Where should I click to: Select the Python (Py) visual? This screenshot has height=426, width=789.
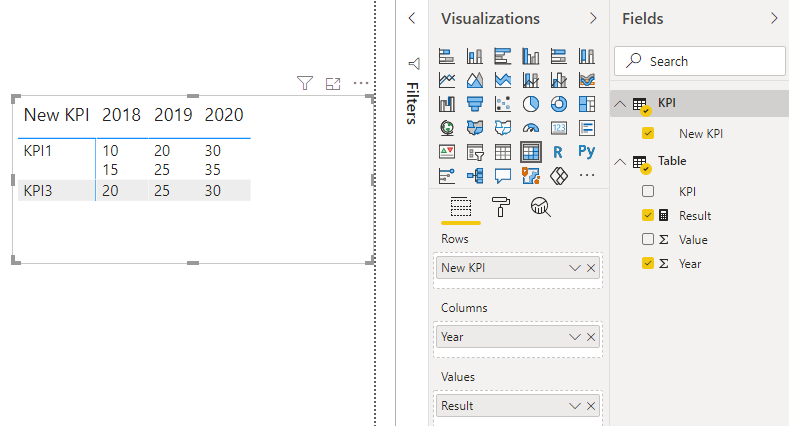(x=587, y=151)
